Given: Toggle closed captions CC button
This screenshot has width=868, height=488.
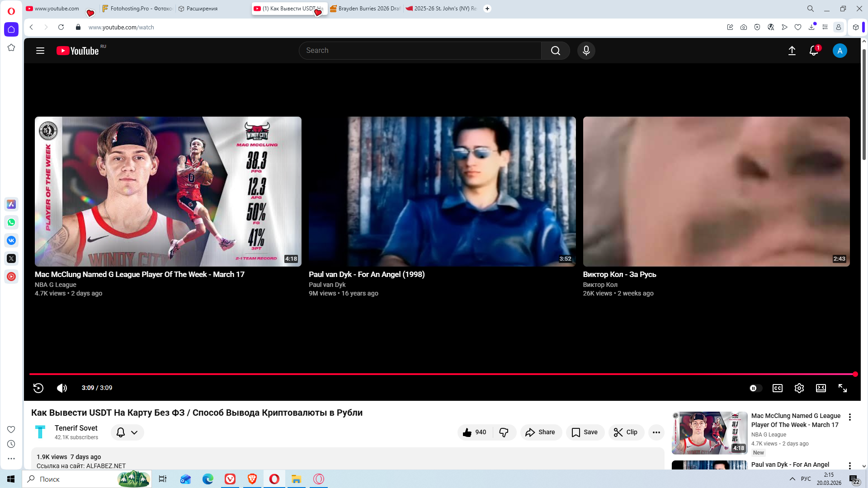Looking at the screenshot, I should tap(777, 388).
